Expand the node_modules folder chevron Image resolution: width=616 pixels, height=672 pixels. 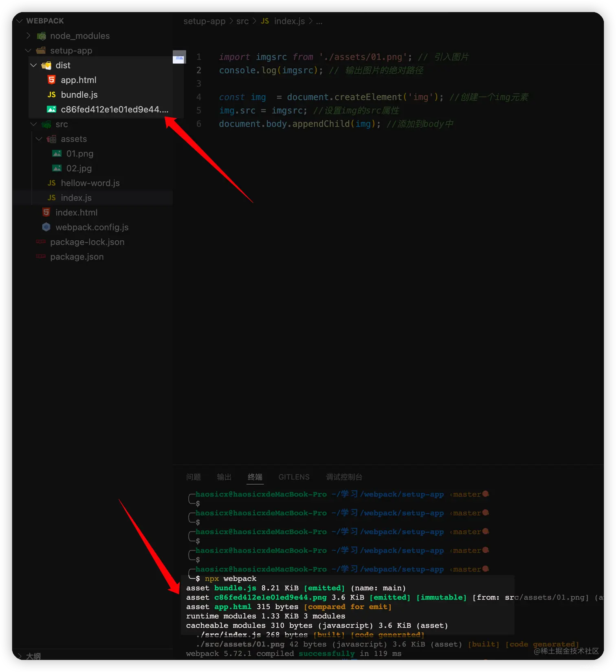(28, 35)
